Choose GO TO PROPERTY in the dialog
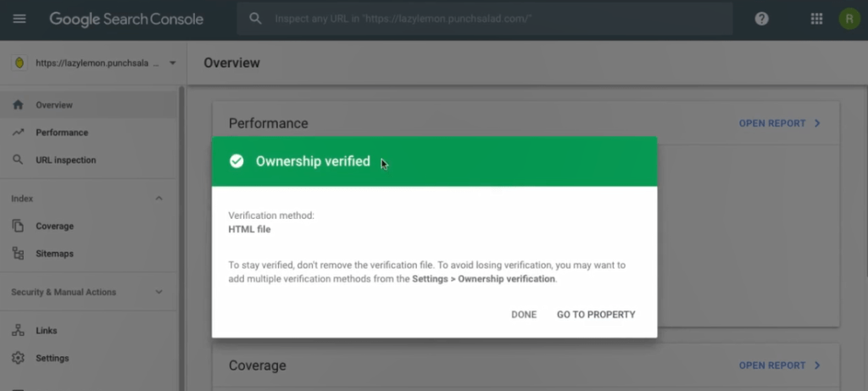868x391 pixels. pyautogui.click(x=596, y=315)
